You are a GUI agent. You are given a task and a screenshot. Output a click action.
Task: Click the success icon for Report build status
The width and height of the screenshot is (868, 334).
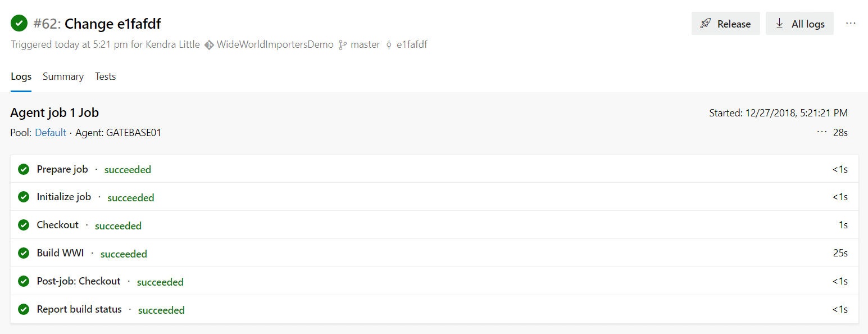point(24,309)
